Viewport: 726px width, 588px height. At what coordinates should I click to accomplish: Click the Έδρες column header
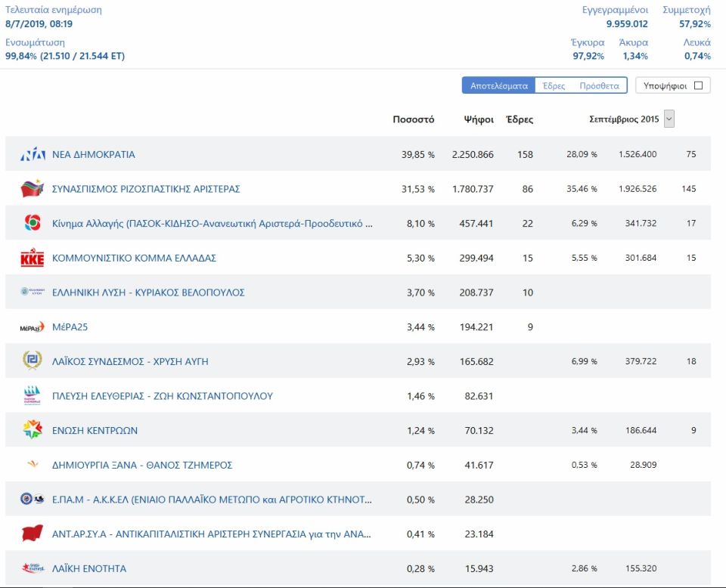pyautogui.click(x=520, y=119)
